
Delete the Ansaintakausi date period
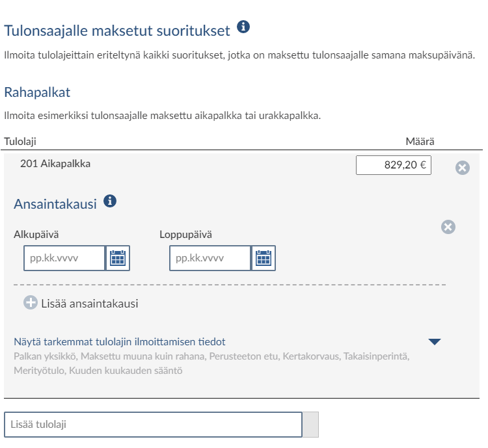pyautogui.click(x=448, y=227)
